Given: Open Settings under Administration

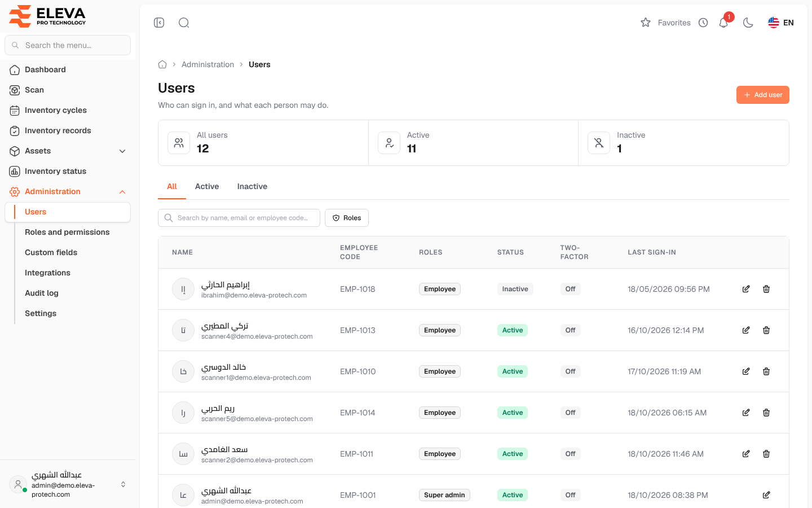Looking at the screenshot, I should point(41,313).
